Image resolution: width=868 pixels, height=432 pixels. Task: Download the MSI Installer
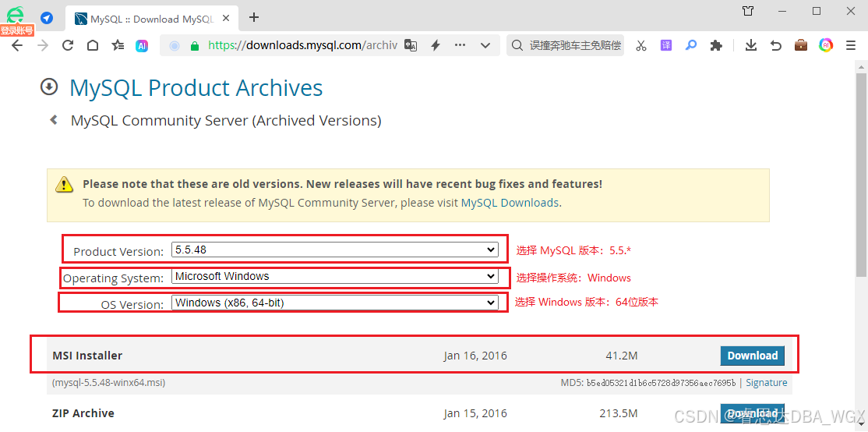(753, 356)
